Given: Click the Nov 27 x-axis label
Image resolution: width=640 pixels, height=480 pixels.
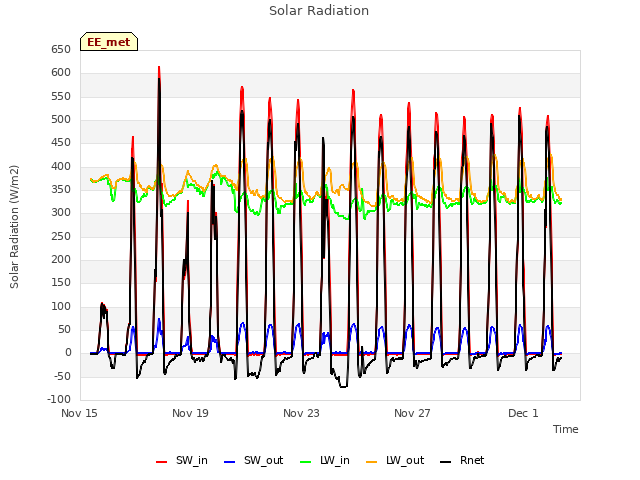Looking at the screenshot, I should (412, 413).
